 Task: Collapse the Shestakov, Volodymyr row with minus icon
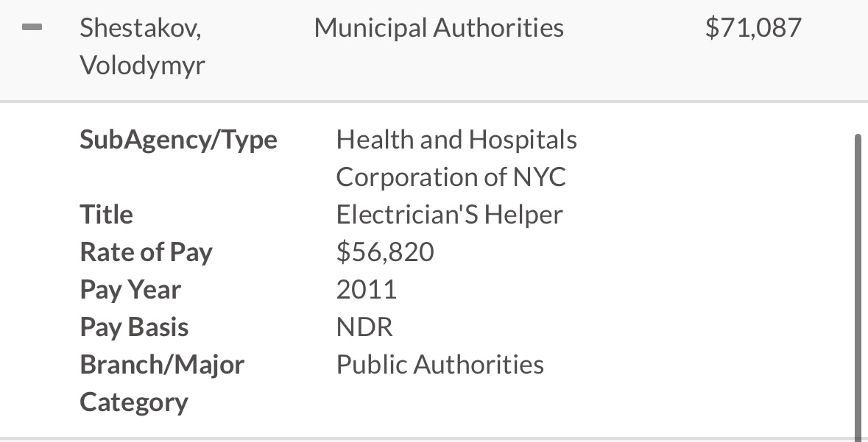(x=32, y=27)
